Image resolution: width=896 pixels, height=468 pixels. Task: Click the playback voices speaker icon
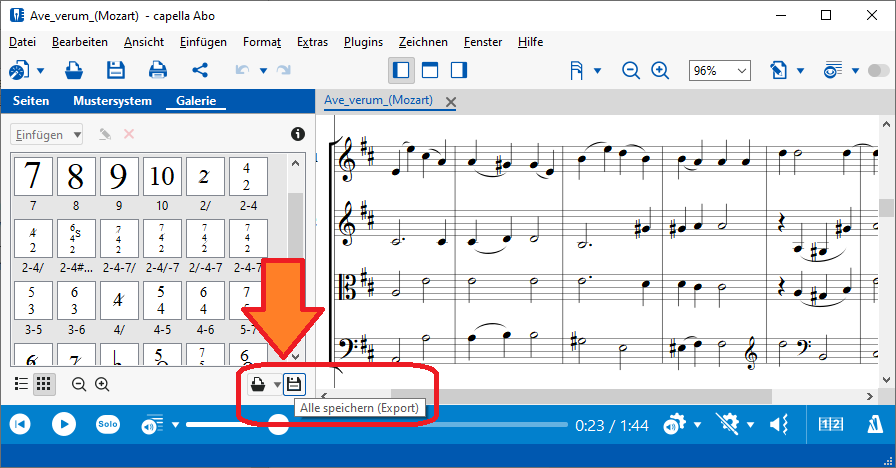pos(153,425)
